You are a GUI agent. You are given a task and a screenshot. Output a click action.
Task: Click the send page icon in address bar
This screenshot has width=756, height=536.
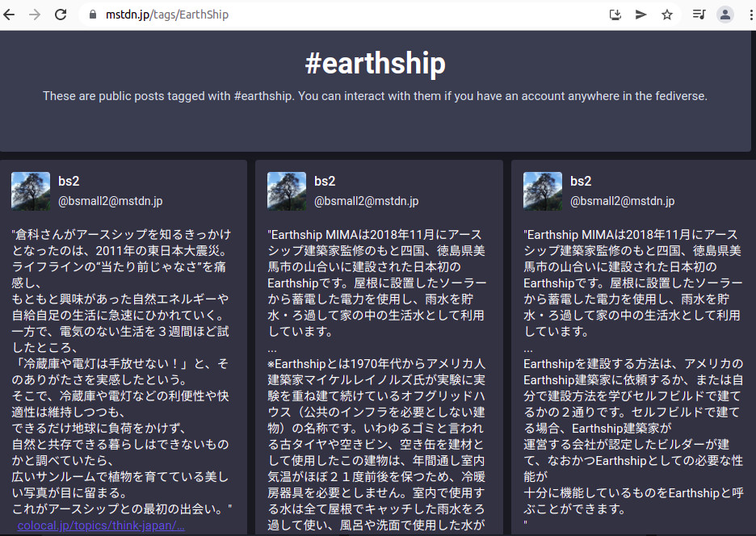click(x=640, y=15)
